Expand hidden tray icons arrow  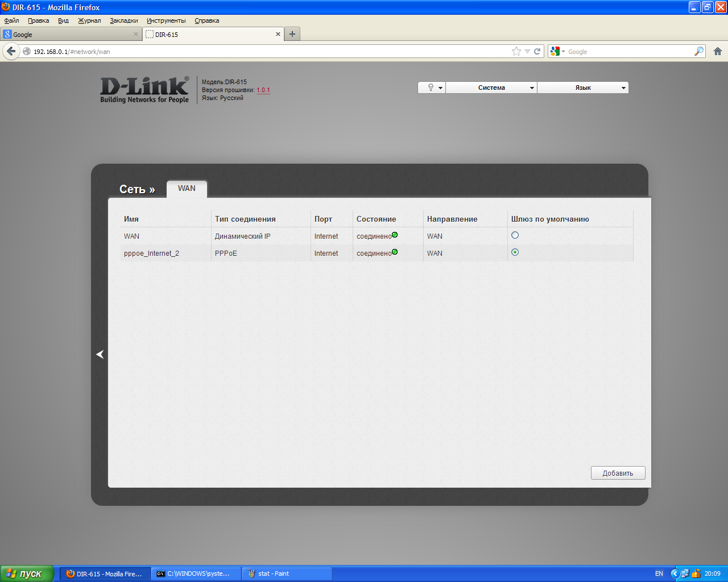(675, 573)
